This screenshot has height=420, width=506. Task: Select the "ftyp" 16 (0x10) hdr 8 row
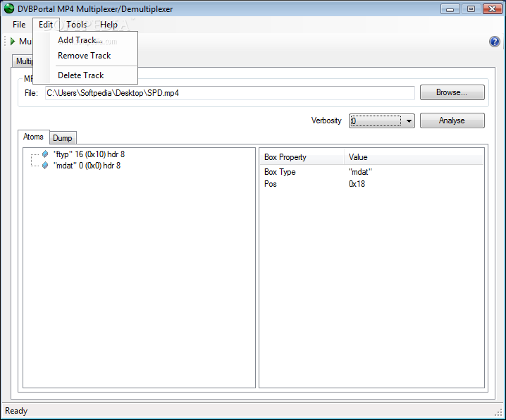[89, 154]
